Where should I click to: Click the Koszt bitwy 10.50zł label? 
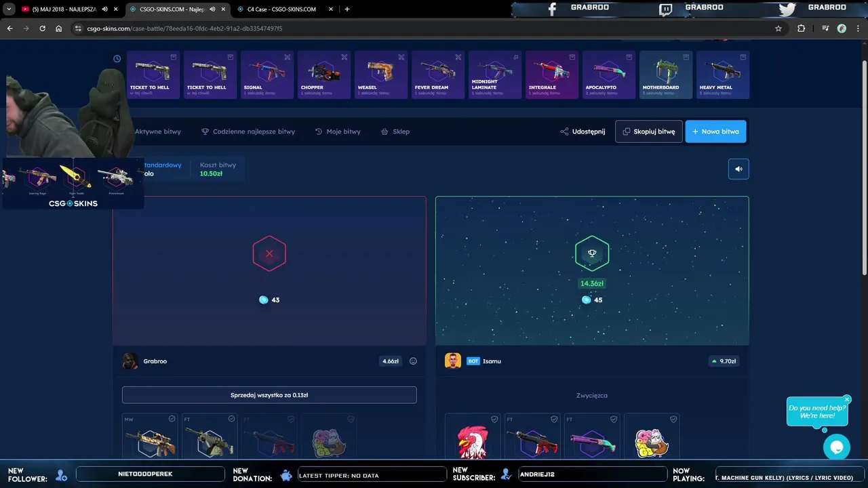218,169
